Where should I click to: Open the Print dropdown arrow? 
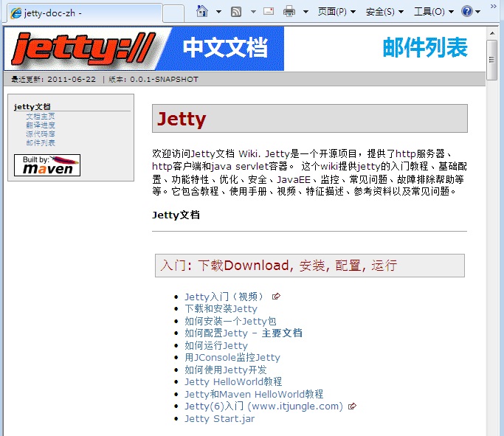(305, 12)
